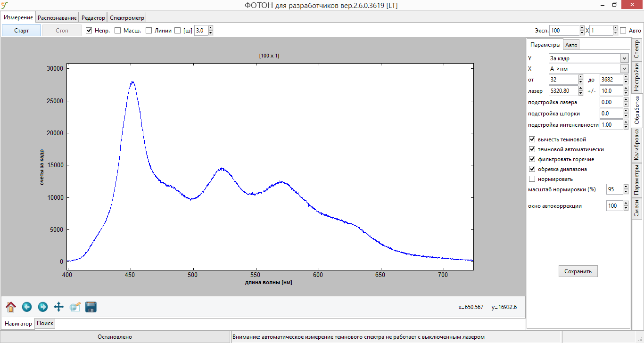
Task: Open the plot edit settings icon
Action: pyautogui.click(x=75, y=307)
